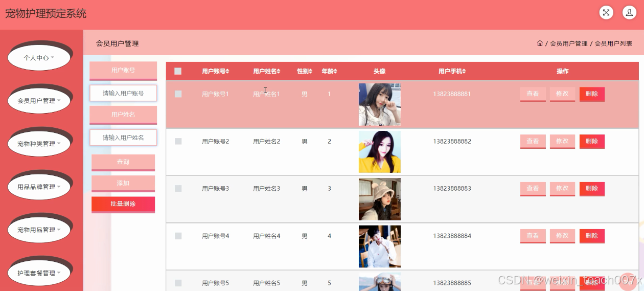Screen dimensions: 644x291
Task: Click phone number 13823888882
Action: [x=452, y=141]
